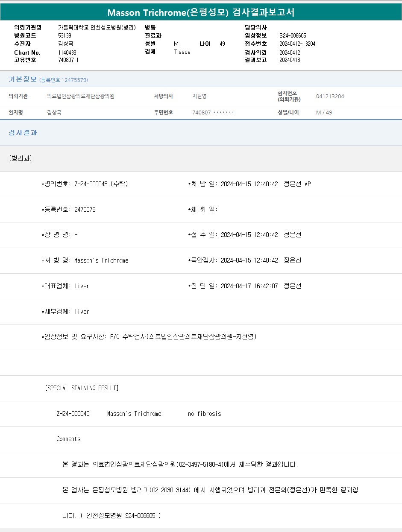Select the 병리번호 ZH24-000045 (수탁) line
The width and height of the screenshot is (402, 532).
85,184
